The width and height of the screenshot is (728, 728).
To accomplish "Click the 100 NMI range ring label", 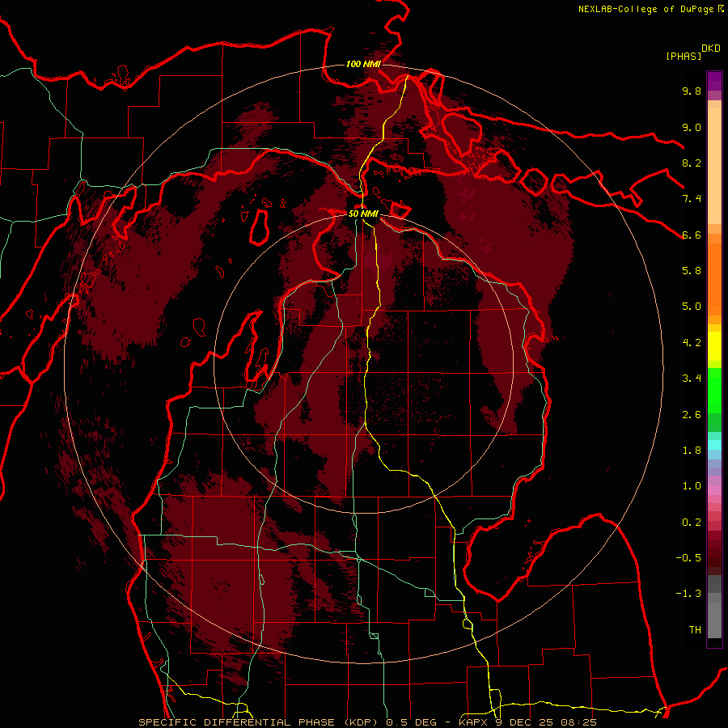I will pos(363,64).
